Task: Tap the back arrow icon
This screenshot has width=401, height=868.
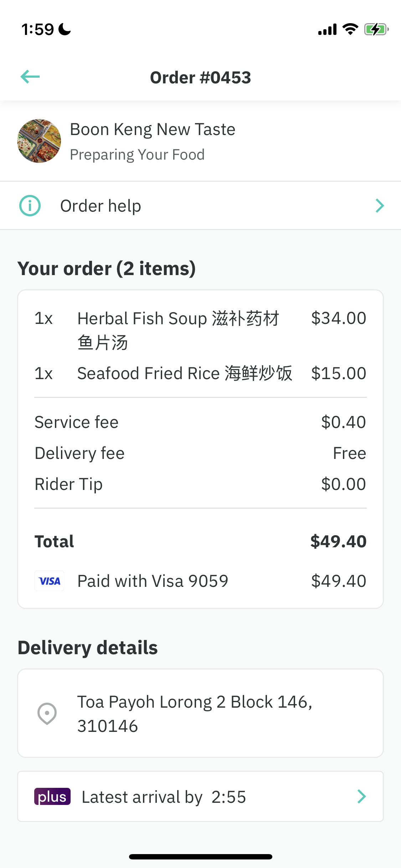Action: tap(30, 77)
